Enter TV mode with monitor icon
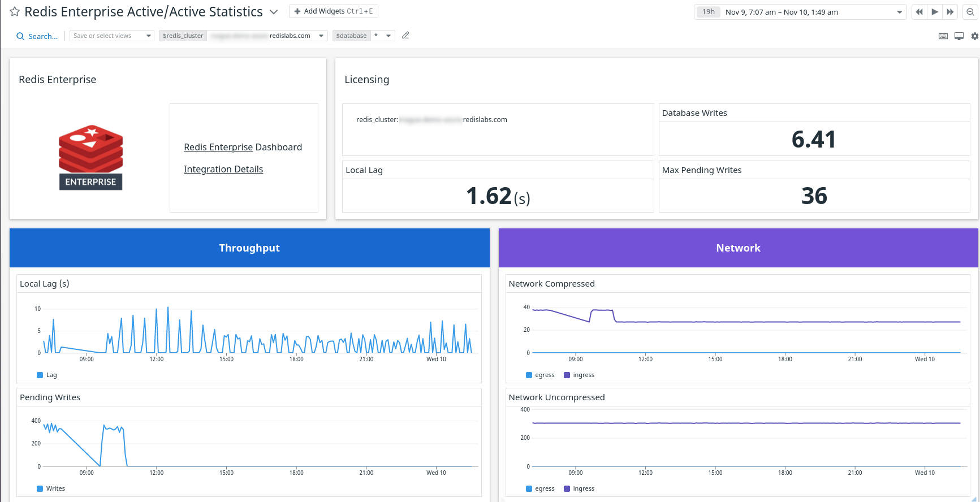This screenshot has width=980, height=502. 959,36
